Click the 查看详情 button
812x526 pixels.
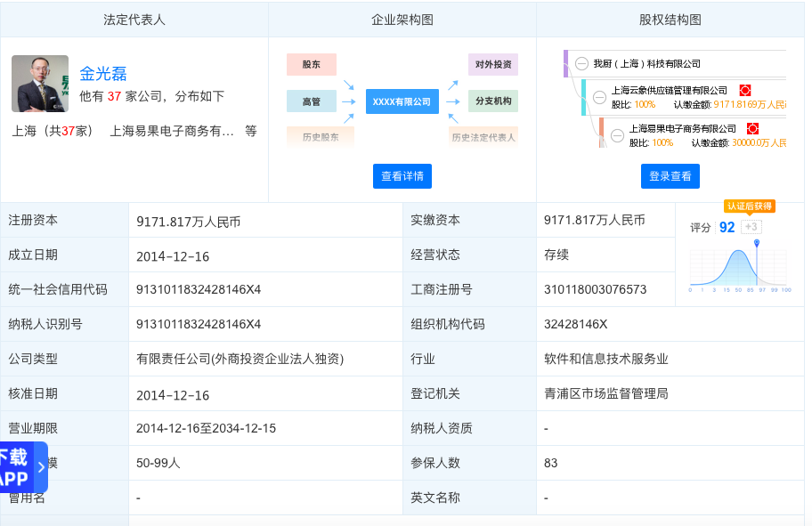pyautogui.click(x=402, y=176)
